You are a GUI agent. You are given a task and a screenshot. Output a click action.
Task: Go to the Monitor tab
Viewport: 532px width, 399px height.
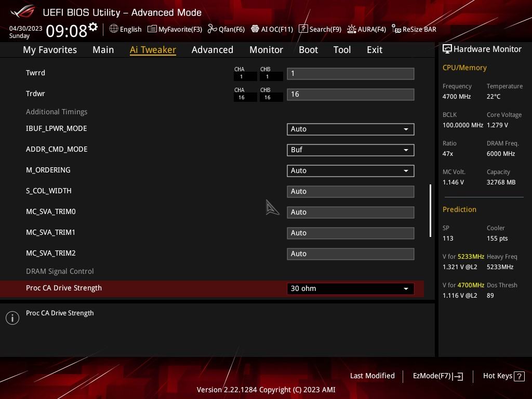click(266, 50)
